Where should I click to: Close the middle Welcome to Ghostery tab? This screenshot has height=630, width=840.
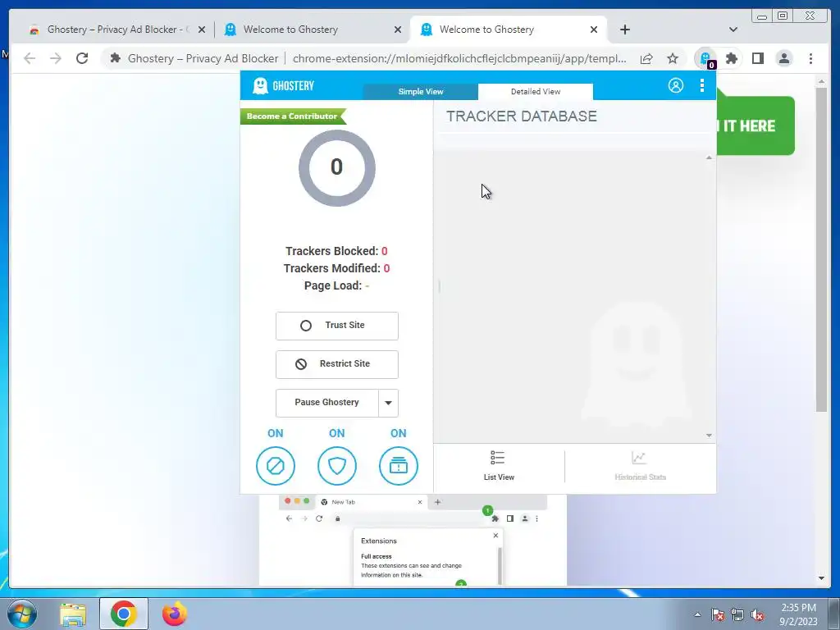[398, 30]
